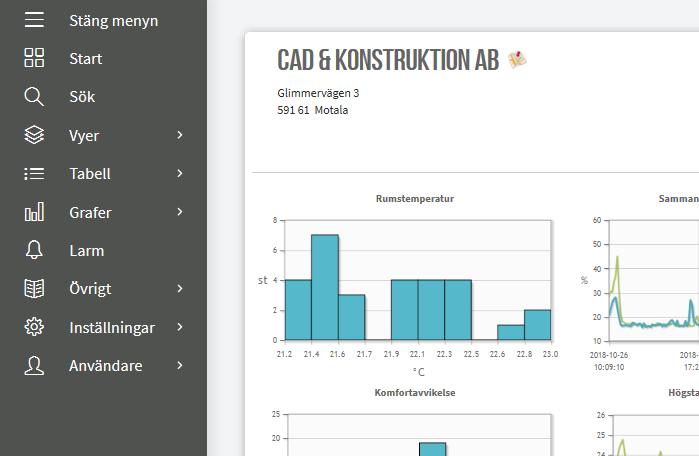Click the CAD & KONSTRUKTION AB heading
Viewport: 699px width, 456px height.
pyautogui.click(x=388, y=60)
